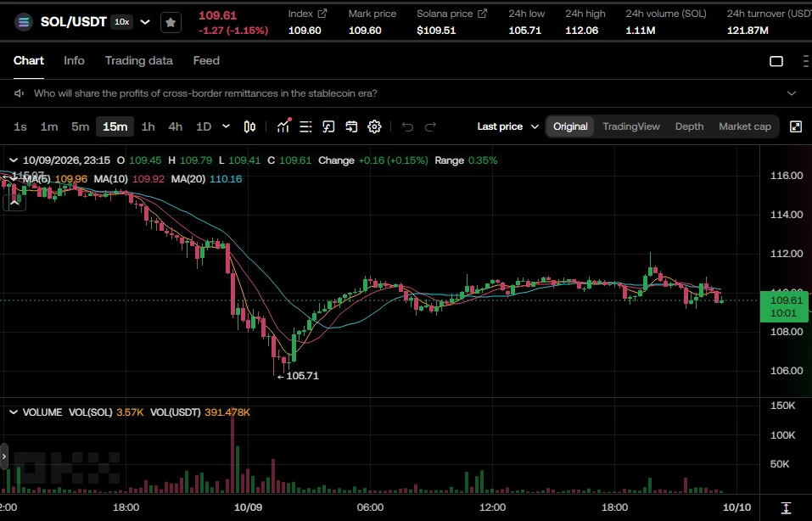Image resolution: width=812 pixels, height=521 pixels.
Task: Click the redo arrow icon
Action: click(430, 126)
